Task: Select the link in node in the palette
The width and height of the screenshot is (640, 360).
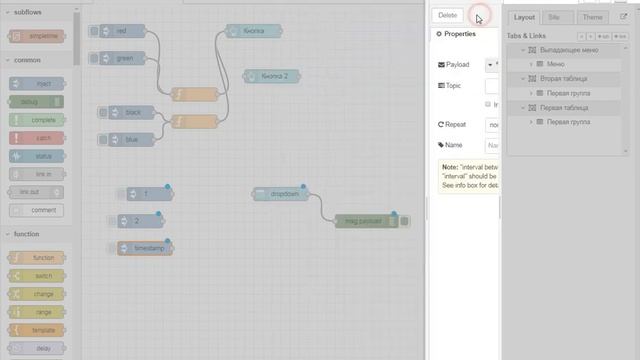Action: click(37, 174)
